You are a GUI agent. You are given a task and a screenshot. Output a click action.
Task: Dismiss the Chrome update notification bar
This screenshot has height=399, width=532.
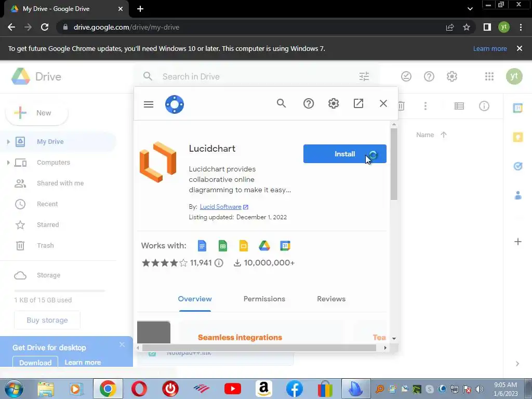[520, 48]
